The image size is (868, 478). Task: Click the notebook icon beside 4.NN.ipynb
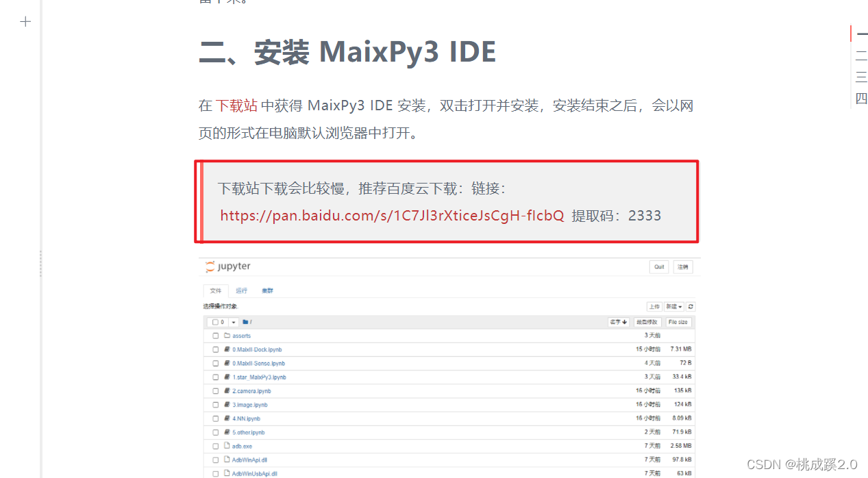pos(227,418)
